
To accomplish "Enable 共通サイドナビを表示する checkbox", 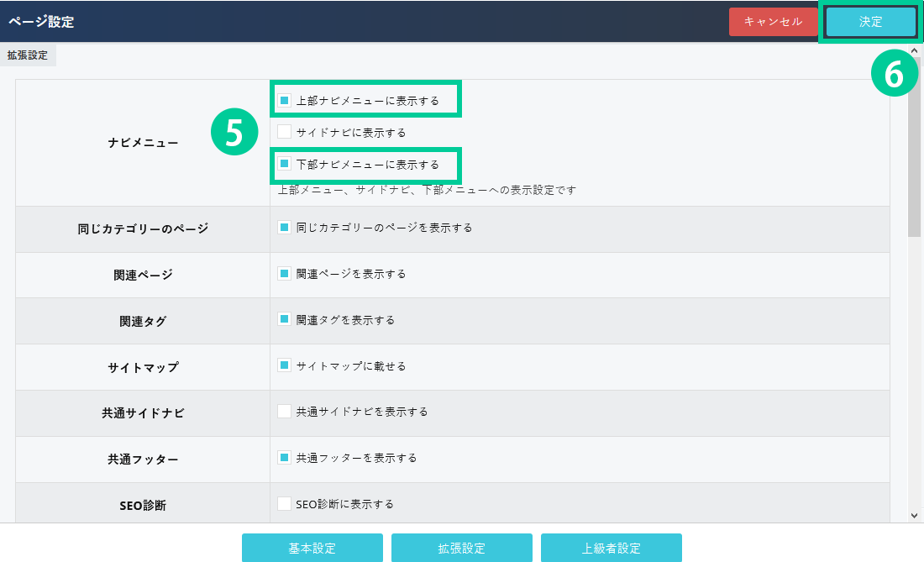I will (x=285, y=412).
